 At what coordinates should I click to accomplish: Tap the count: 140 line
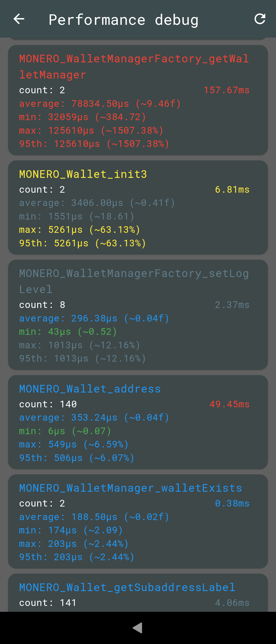point(48,404)
